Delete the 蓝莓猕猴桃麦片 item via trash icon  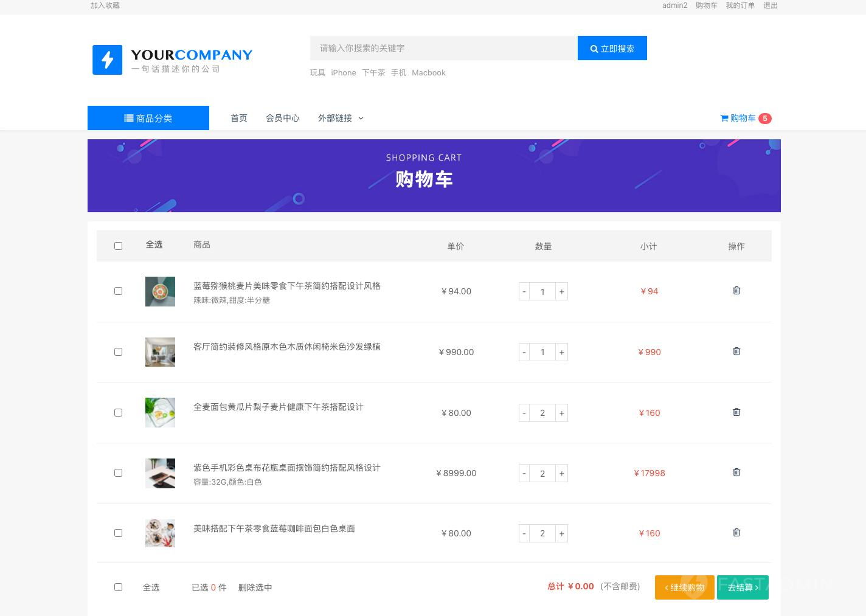point(736,291)
